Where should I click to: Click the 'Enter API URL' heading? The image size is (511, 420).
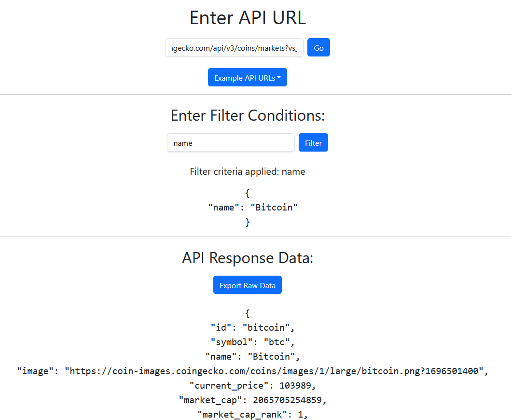[x=248, y=17]
